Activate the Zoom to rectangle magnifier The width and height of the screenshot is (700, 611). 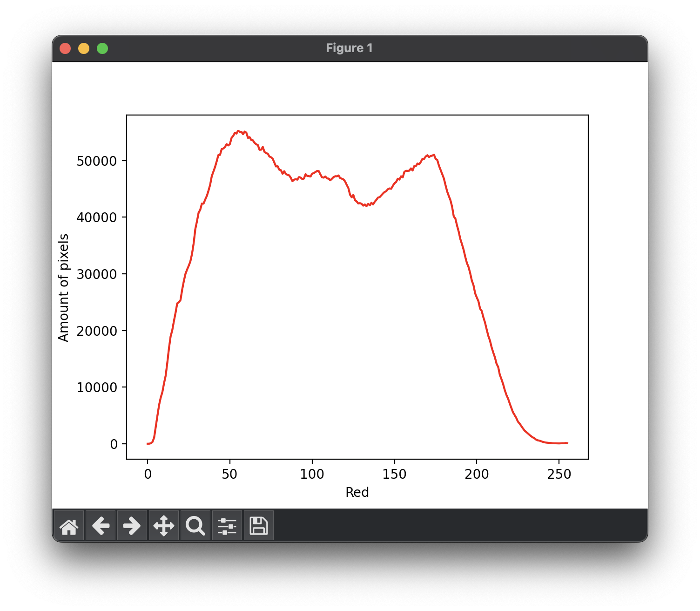(x=195, y=526)
